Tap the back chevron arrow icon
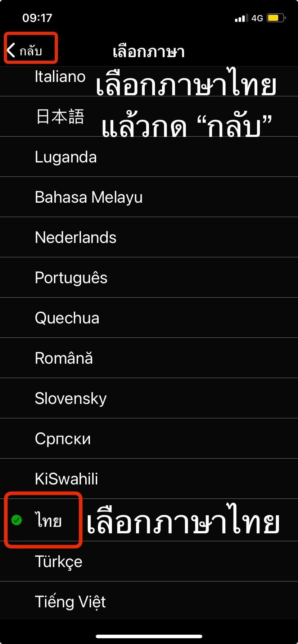 [11, 50]
